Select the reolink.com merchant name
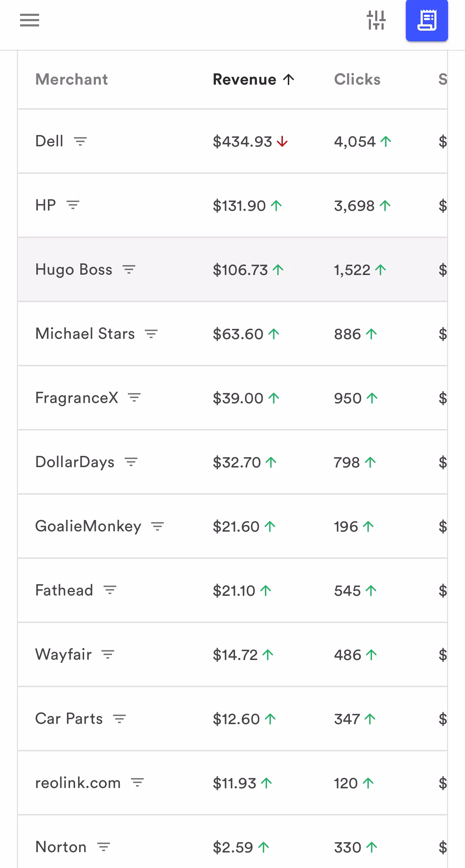Screen dimensions: 465x868 [78, 783]
